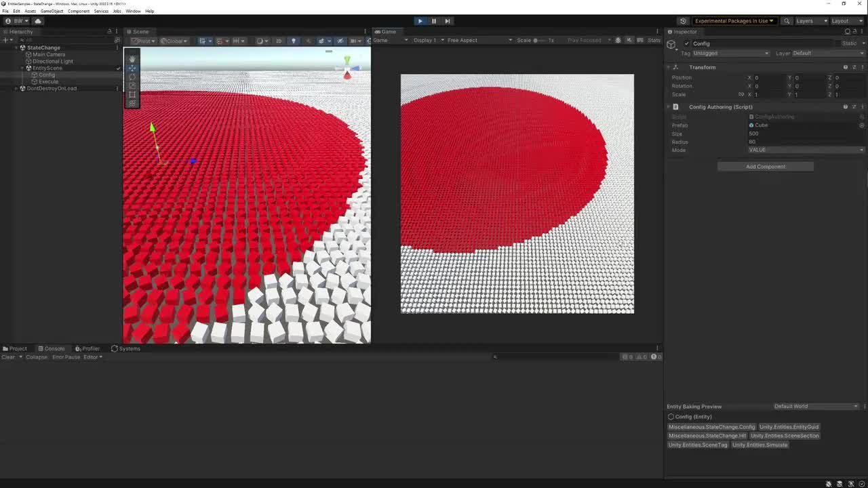The image size is (868, 488).
Task: Click the Size field with value 500
Action: pyautogui.click(x=806, y=134)
